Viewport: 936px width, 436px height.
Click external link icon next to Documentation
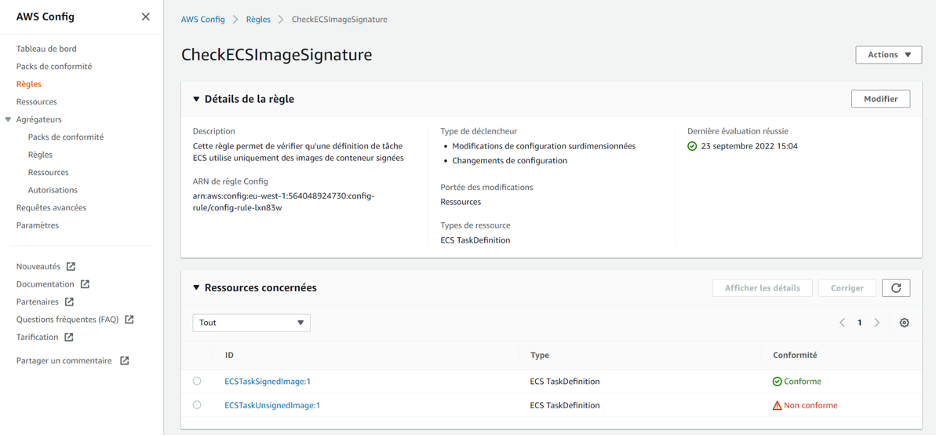coord(85,284)
